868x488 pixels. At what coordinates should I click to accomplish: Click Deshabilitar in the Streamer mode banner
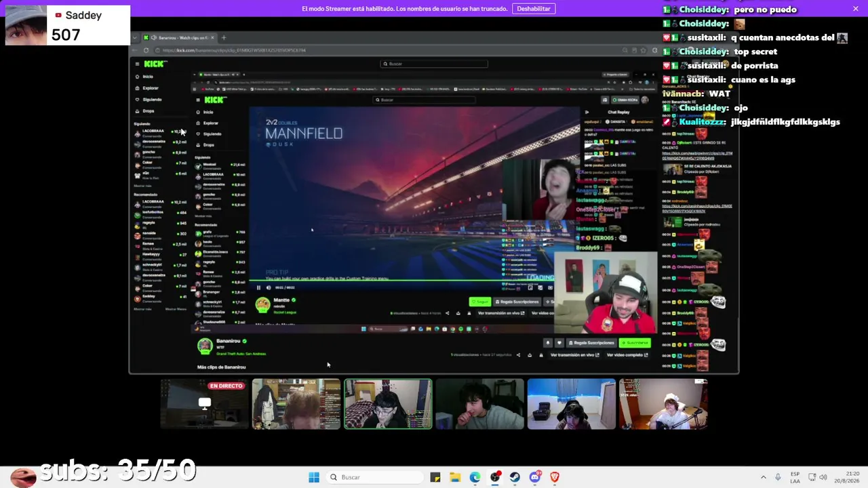534,9
